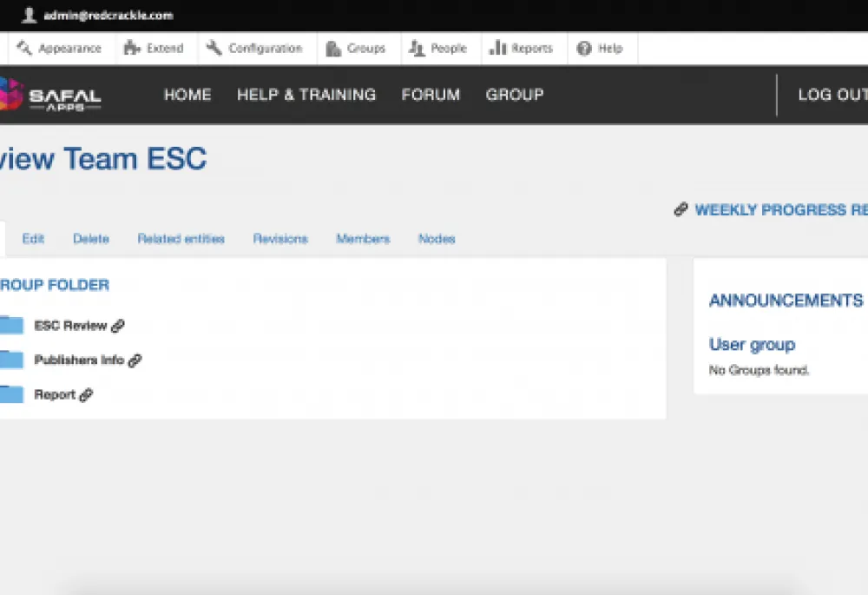Click the Publishers Info folder icon
The width and height of the screenshot is (868, 595).
click(x=11, y=360)
